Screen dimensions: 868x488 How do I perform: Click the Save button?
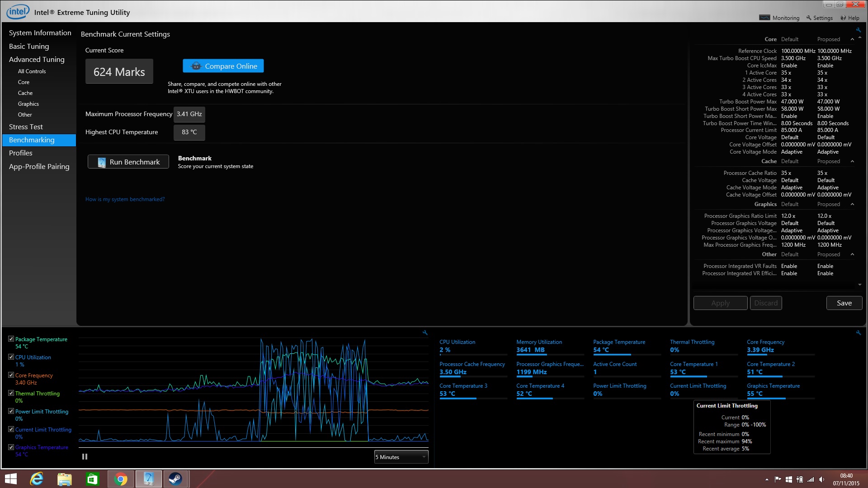click(844, 303)
